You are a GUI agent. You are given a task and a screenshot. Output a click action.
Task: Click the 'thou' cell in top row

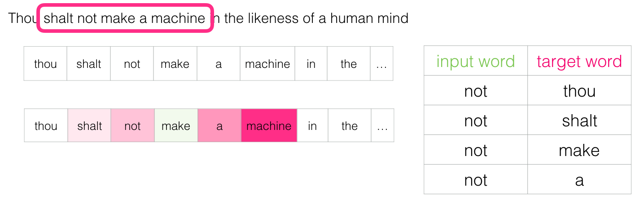point(45,64)
